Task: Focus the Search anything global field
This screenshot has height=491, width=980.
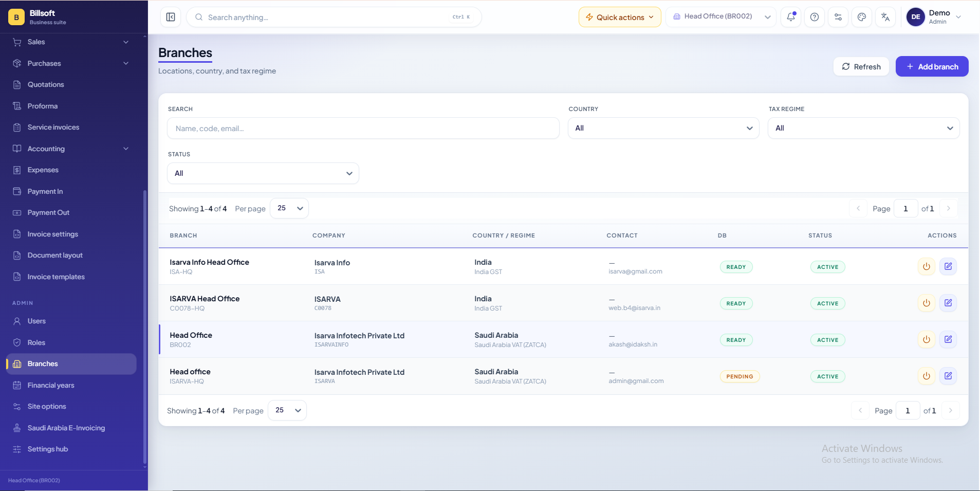Action: pos(334,17)
